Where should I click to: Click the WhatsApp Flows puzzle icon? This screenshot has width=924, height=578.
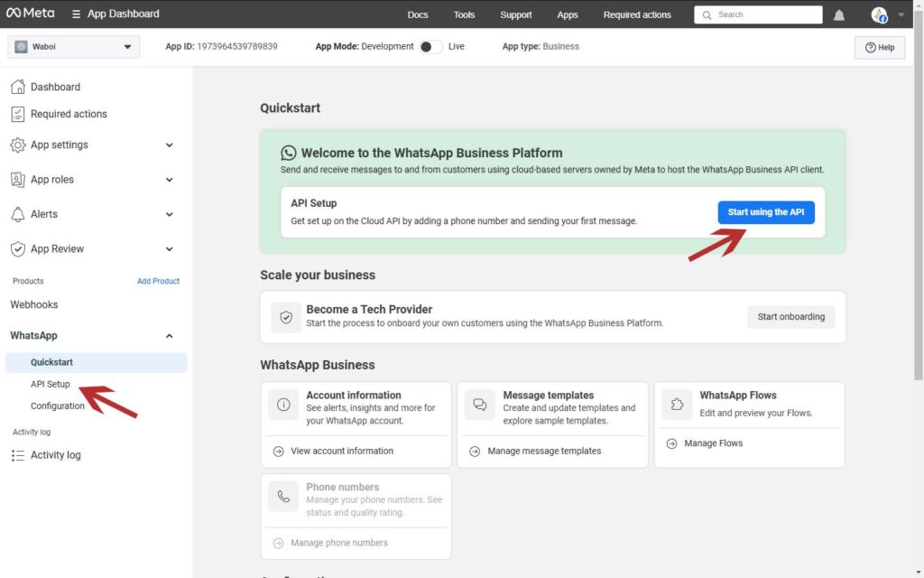[677, 405]
